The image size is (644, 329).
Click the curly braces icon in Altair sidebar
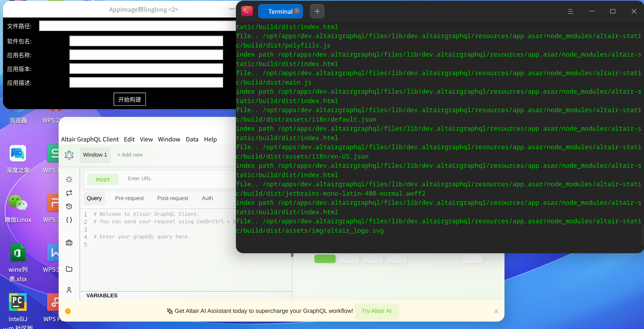[69, 220]
